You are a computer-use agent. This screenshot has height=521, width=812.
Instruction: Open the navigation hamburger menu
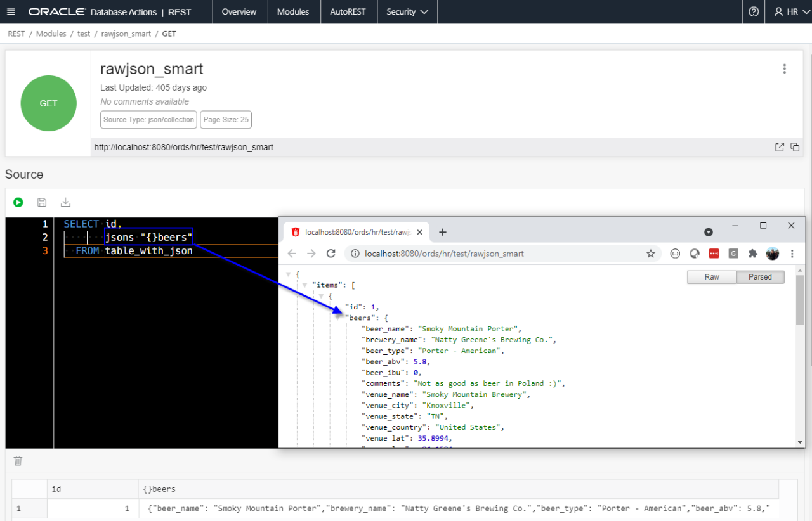pyautogui.click(x=11, y=11)
